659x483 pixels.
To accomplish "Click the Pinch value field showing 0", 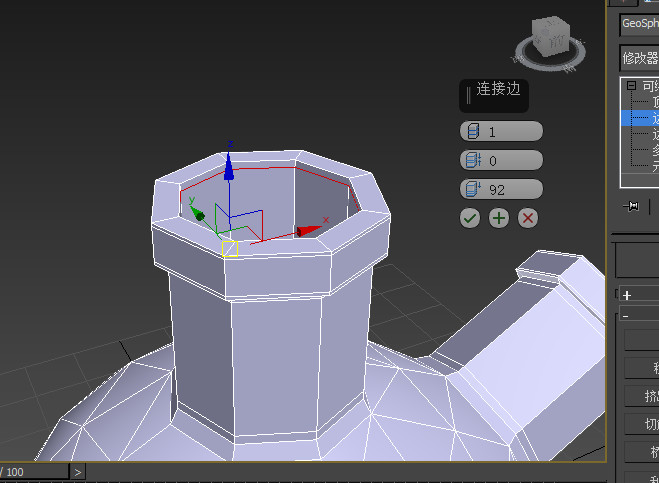I will [512, 160].
